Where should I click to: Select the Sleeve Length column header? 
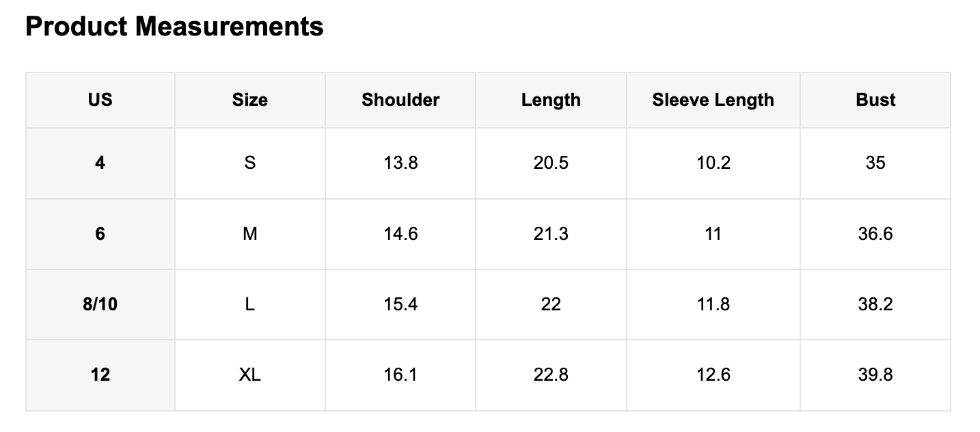tap(713, 100)
